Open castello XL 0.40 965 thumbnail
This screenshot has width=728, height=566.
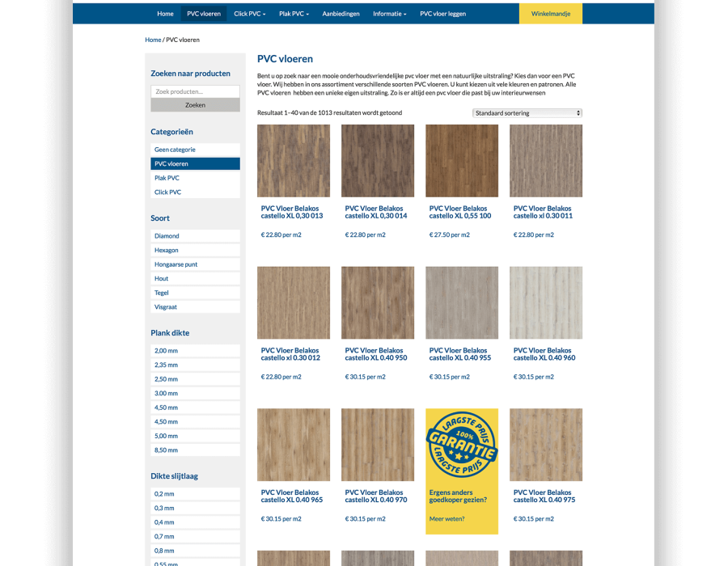(x=294, y=445)
